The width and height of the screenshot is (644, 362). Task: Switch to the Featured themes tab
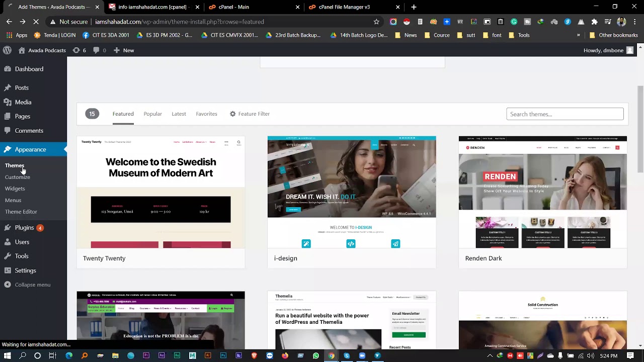coord(123,114)
